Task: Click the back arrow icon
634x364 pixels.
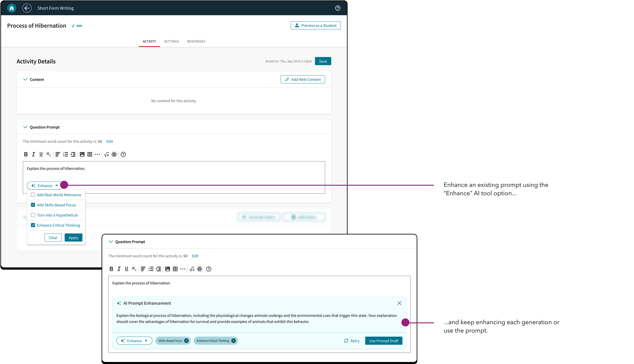Action: pyautogui.click(x=27, y=8)
